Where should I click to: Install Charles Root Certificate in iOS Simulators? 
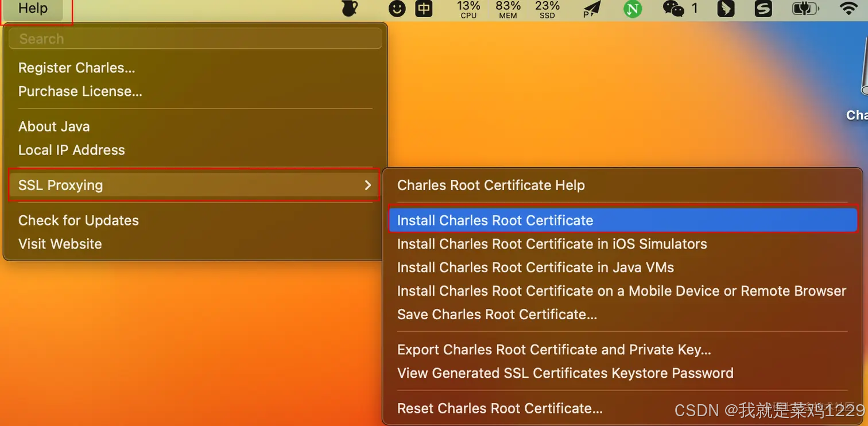[x=623, y=244]
